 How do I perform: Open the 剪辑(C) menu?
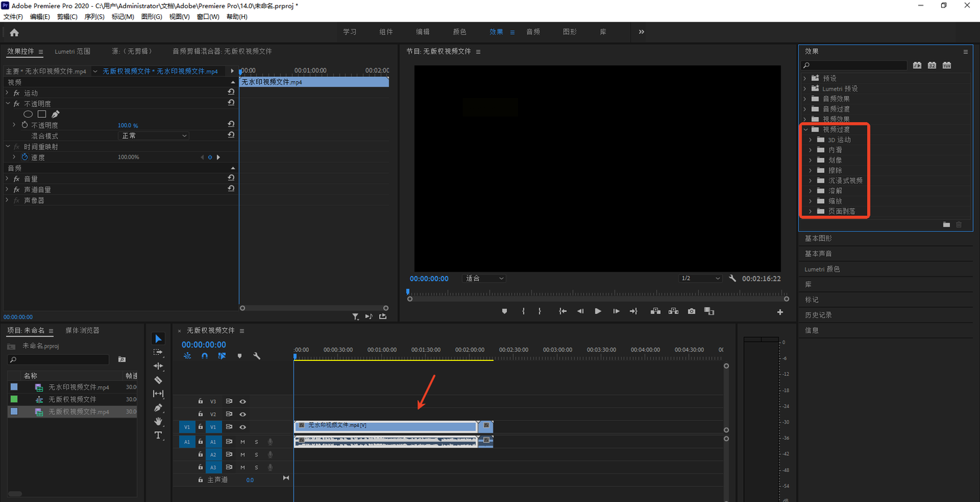pyautogui.click(x=67, y=16)
